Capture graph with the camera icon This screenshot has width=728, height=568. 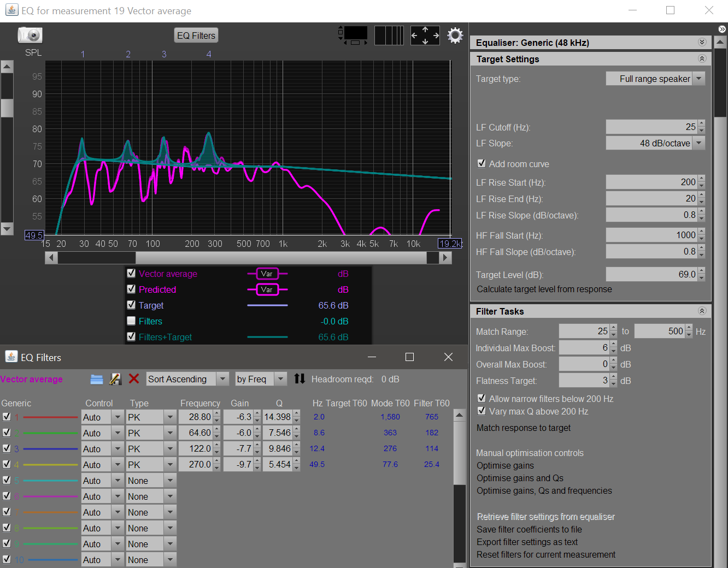pyautogui.click(x=30, y=35)
